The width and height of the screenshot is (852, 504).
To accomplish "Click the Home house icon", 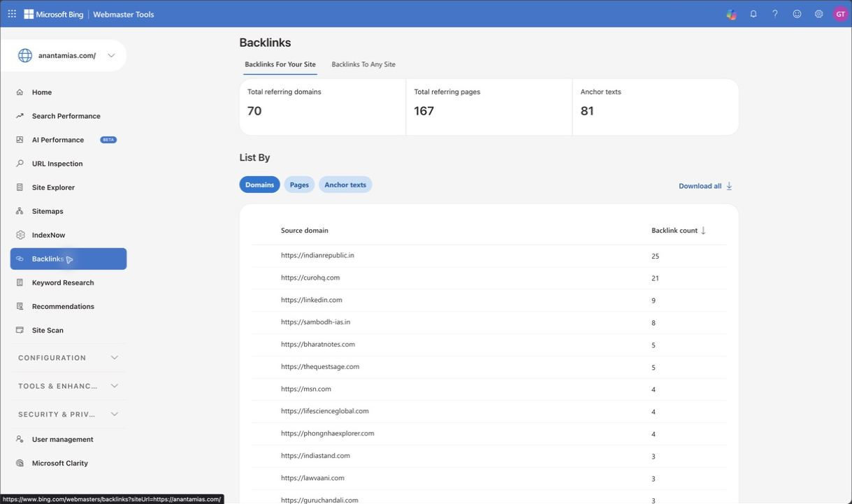I will pyautogui.click(x=20, y=92).
